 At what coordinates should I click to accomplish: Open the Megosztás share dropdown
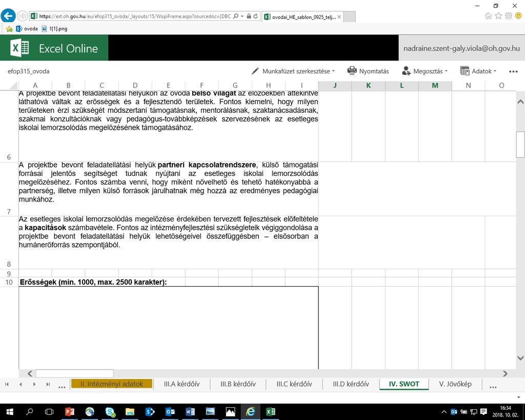click(425, 71)
